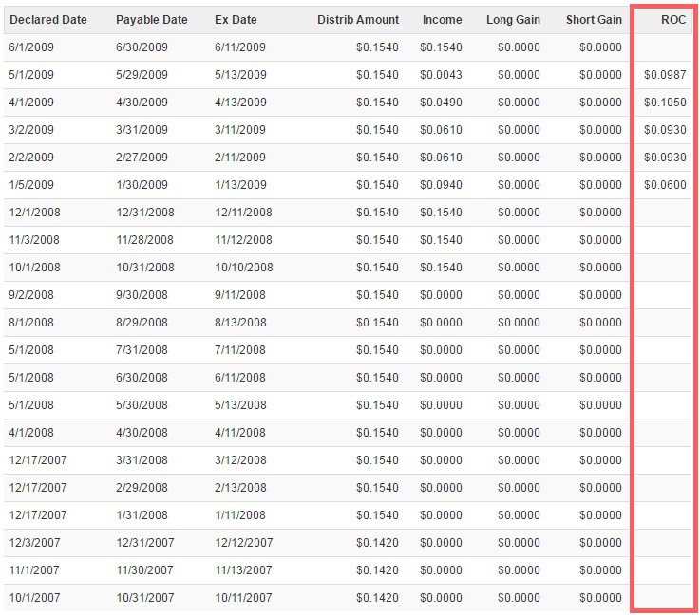This screenshot has height=615, width=700.
Task: Click ROC value $0.0600
Action: (665, 185)
